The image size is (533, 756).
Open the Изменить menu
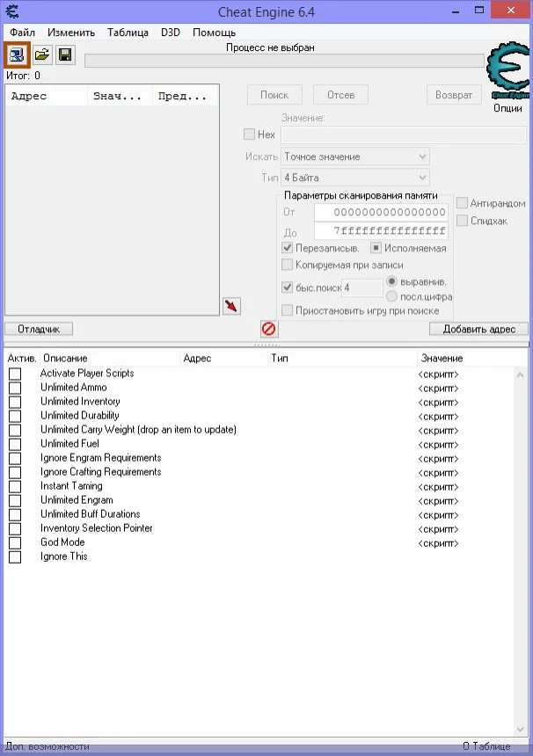[71, 33]
